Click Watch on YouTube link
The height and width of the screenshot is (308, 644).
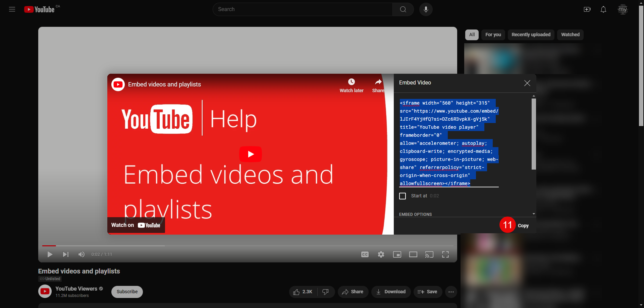[136, 225]
